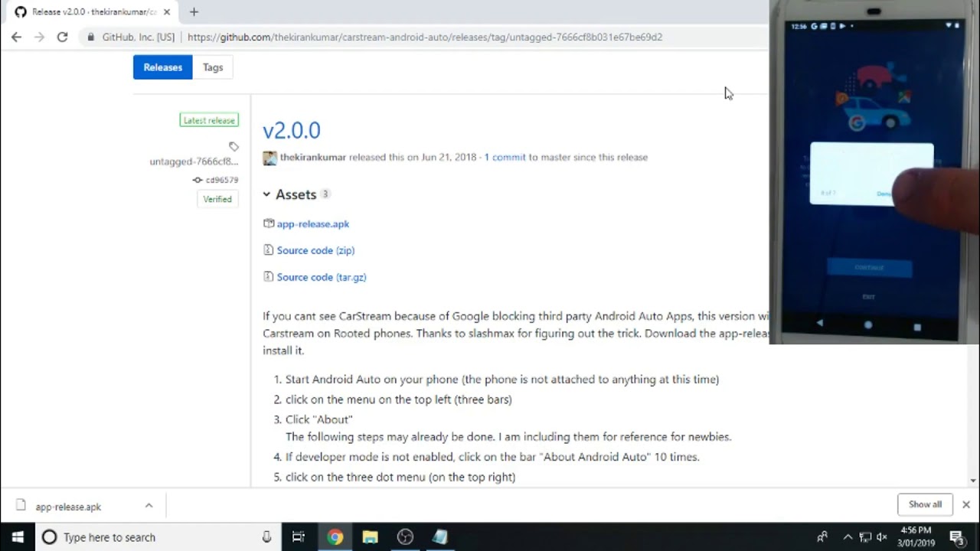Expand the app-release.apk download options chevron
This screenshot has height=551, width=980.
(x=149, y=506)
